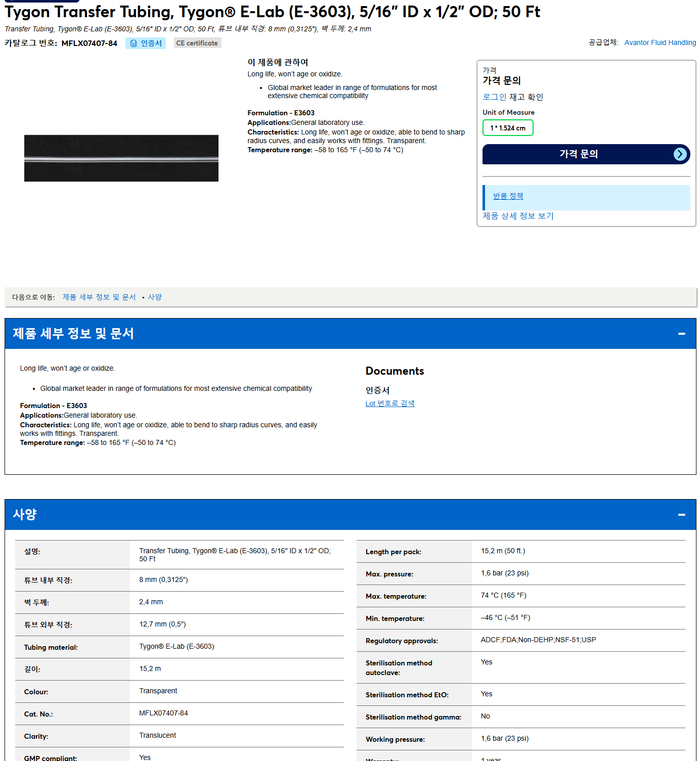Click the 2,4 mm wall thickness value
Screen dimensions: 700x761
(x=151, y=602)
